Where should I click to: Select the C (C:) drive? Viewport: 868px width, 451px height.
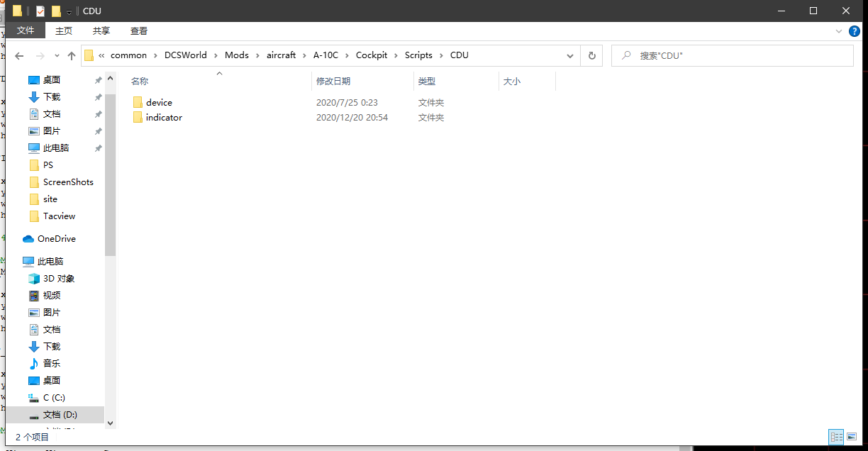click(54, 398)
